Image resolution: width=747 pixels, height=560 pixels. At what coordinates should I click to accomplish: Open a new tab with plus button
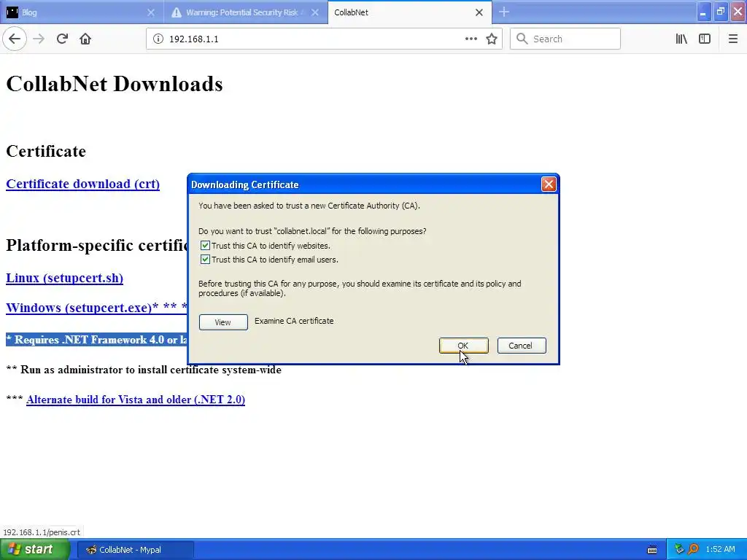click(x=504, y=12)
